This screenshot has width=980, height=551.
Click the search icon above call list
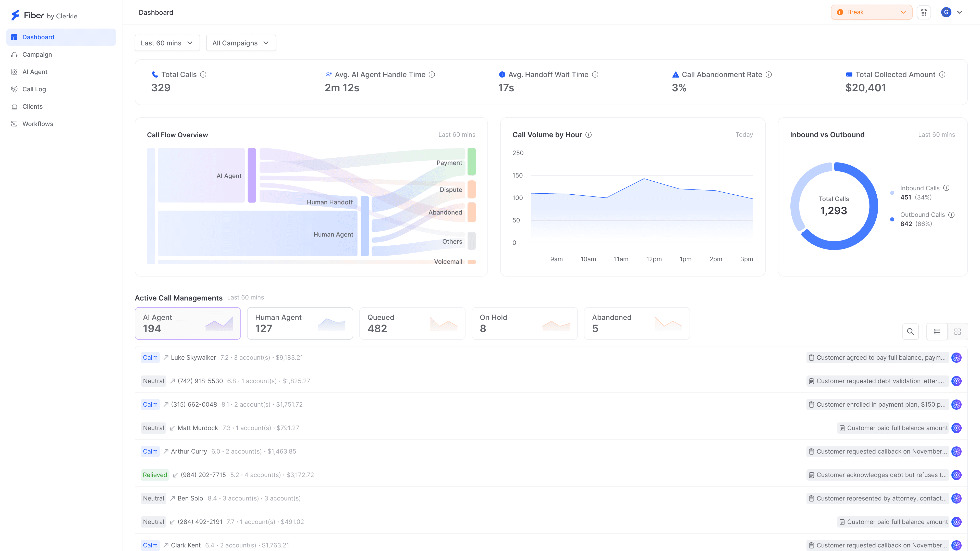[x=910, y=332]
